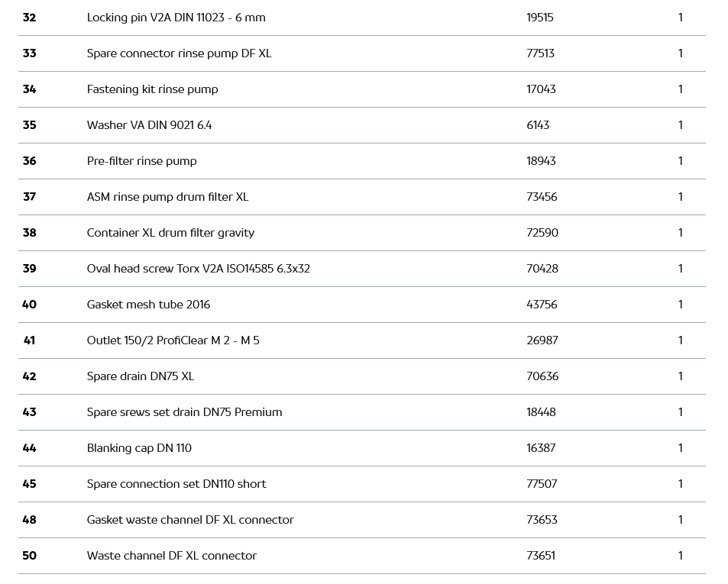Click position number 50
This screenshot has height=584, width=728.
29,556
